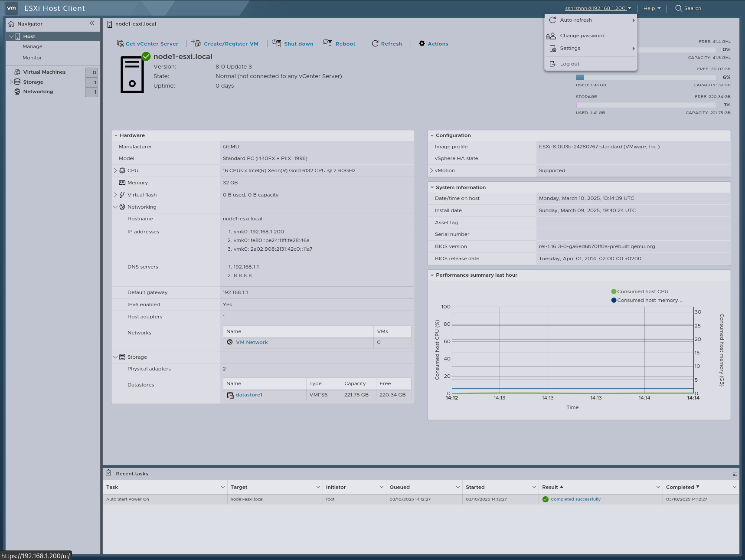Click the Refresh icon
Screen dimensions: 745x560
375,43
